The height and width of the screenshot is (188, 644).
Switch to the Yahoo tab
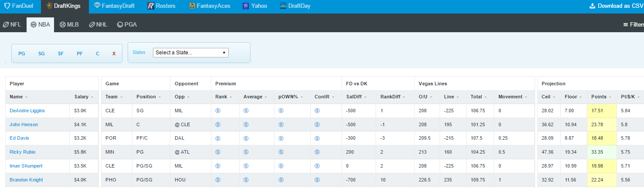(x=255, y=6)
